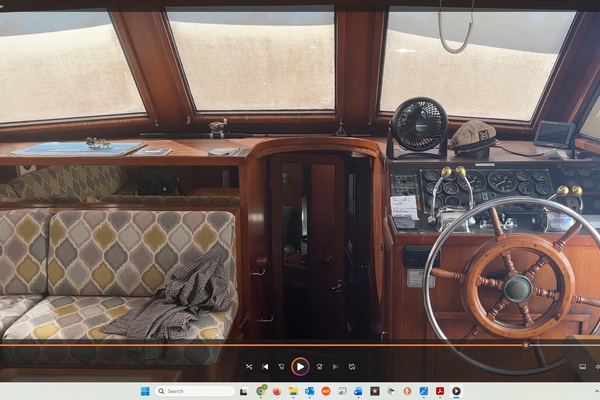
Task: Skip forward 30 seconds
Action: coord(319,367)
